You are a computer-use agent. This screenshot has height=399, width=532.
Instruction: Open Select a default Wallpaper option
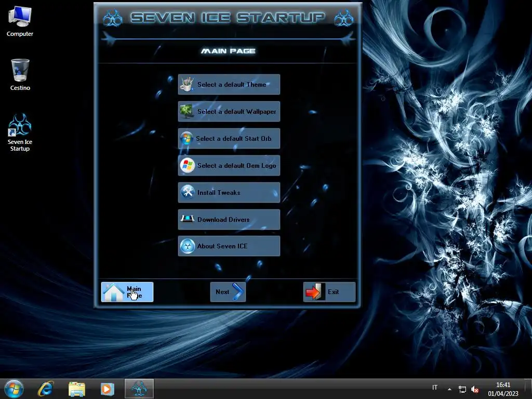[x=229, y=111]
